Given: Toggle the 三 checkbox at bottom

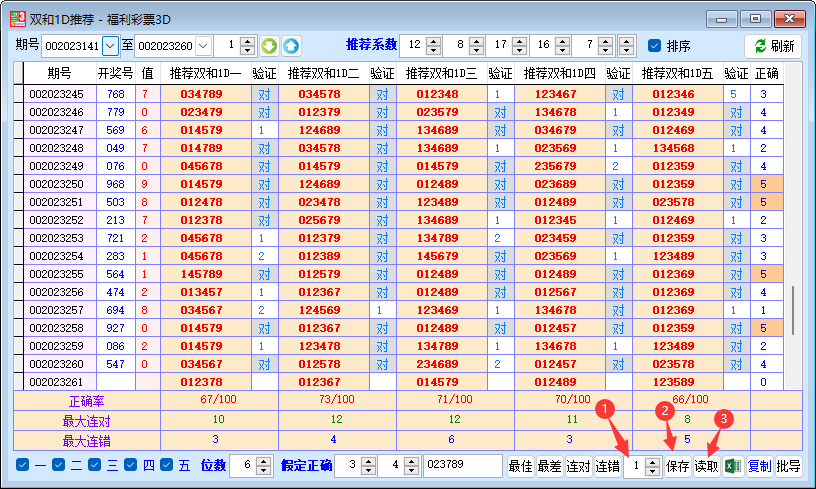Looking at the screenshot, I should [94, 465].
